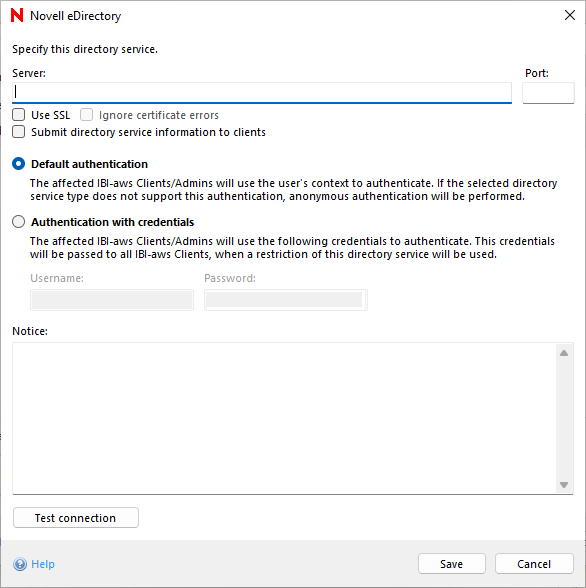This screenshot has height=588, width=586.
Task: Focus the Server input field
Action: tap(262, 93)
